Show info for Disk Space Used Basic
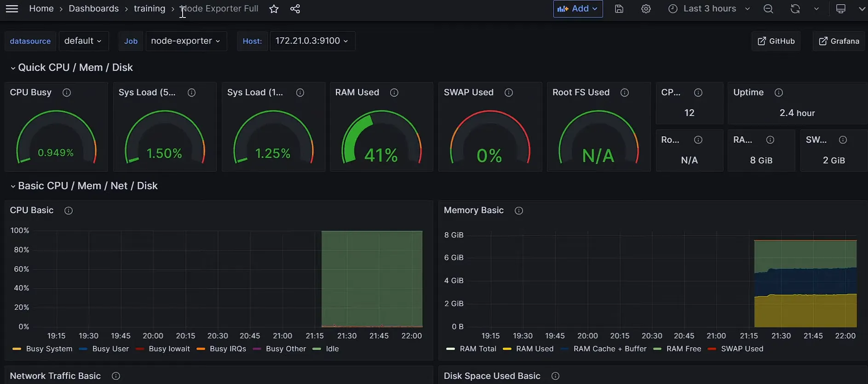 (556, 376)
